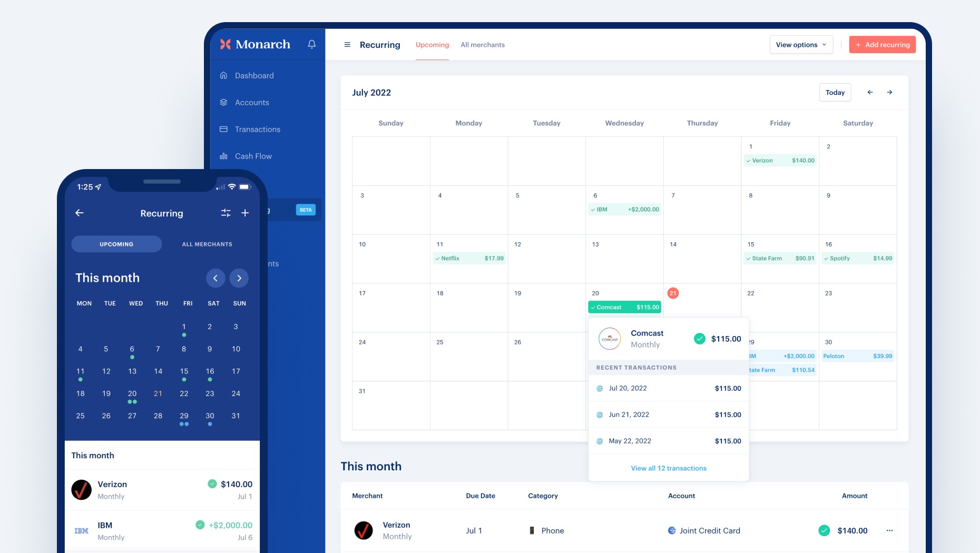
Task: Click the Joint Credit Card account icon
Action: coord(672,530)
